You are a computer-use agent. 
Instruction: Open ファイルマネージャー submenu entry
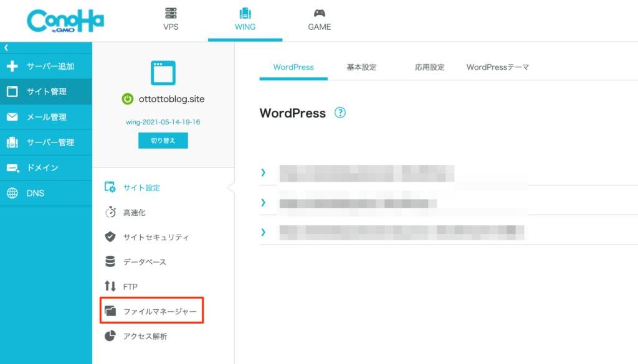click(160, 311)
